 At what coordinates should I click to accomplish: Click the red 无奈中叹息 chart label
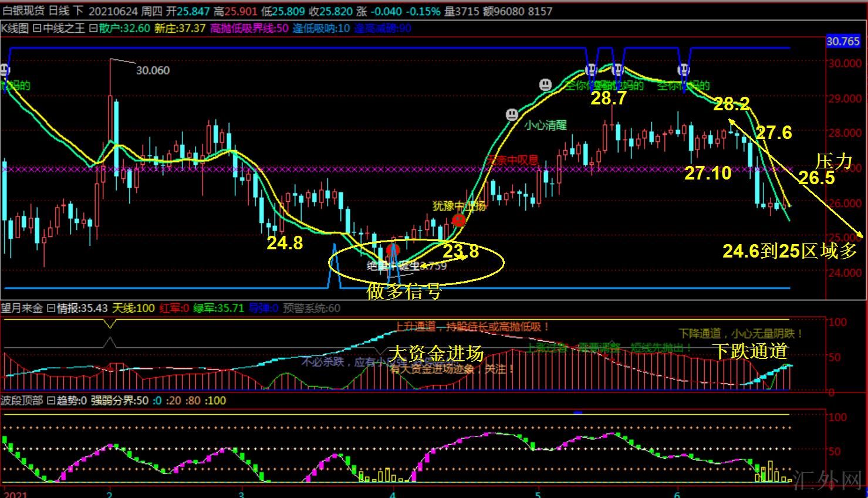(x=512, y=160)
